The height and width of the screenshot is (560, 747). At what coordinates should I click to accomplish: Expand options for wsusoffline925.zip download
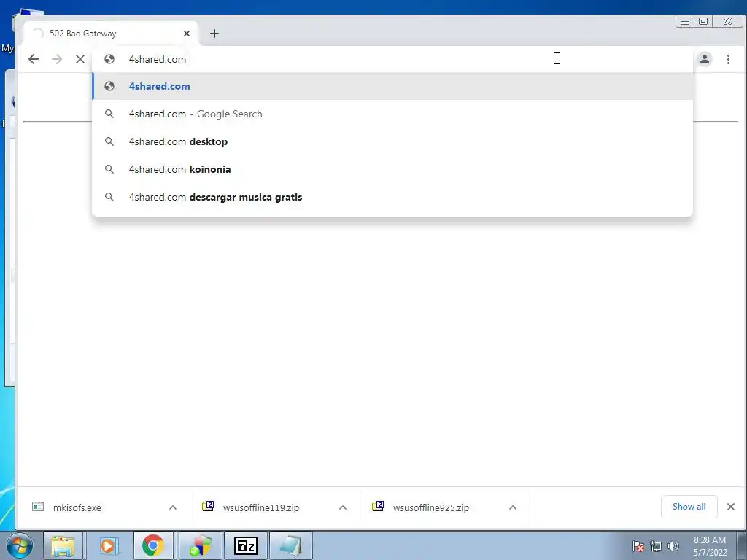[x=513, y=507]
